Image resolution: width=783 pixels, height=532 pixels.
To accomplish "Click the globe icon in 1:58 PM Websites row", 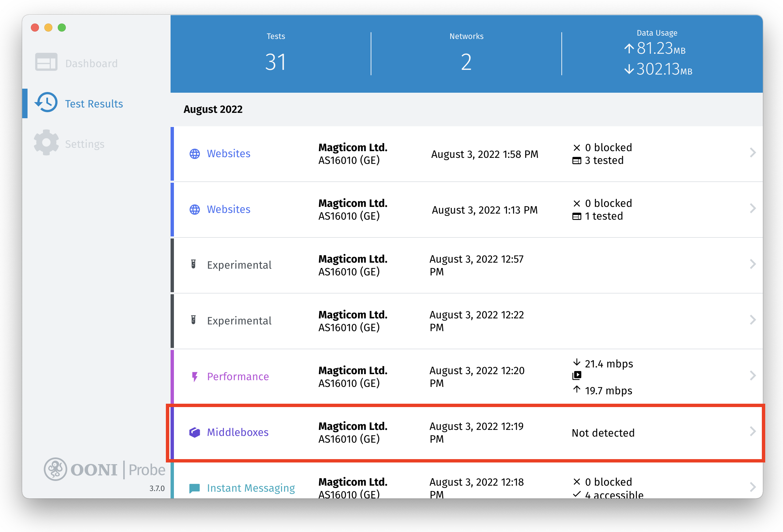I will click(195, 153).
